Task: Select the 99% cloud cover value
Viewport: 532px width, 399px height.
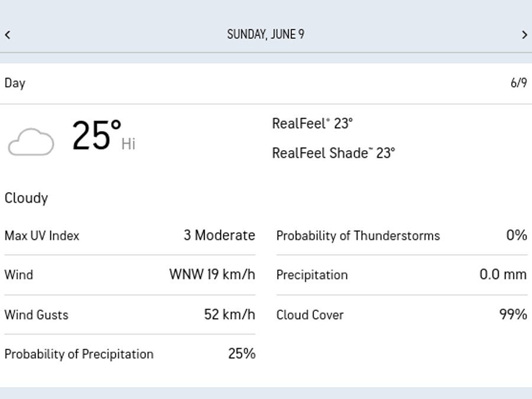Action: coord(513,314)
